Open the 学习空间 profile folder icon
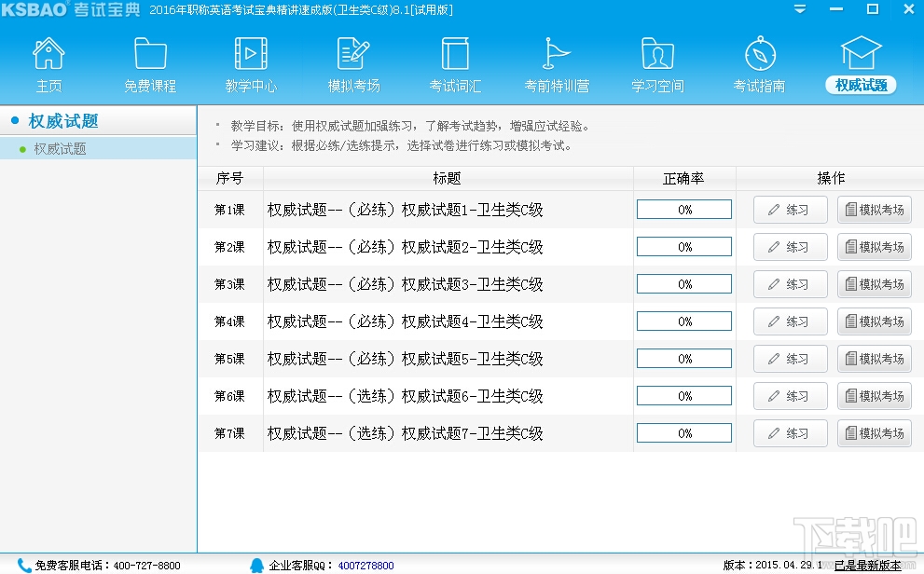This screenshot has width=924, height=574. pos(657,53)
